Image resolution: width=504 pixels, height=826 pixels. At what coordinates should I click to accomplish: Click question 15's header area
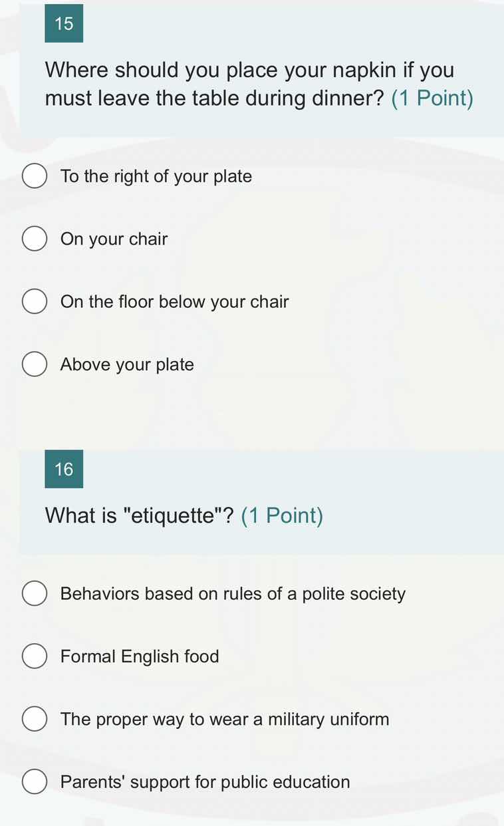tap(252, 67)
